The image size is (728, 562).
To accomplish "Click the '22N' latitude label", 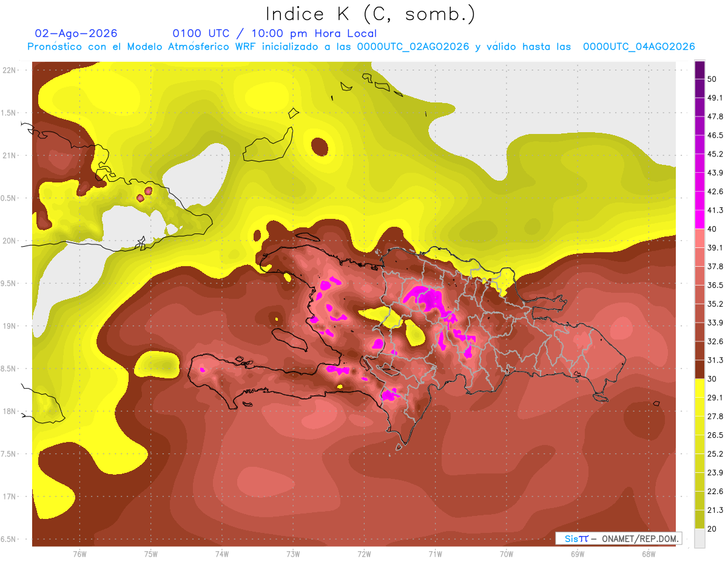I will tap(9, 70).
